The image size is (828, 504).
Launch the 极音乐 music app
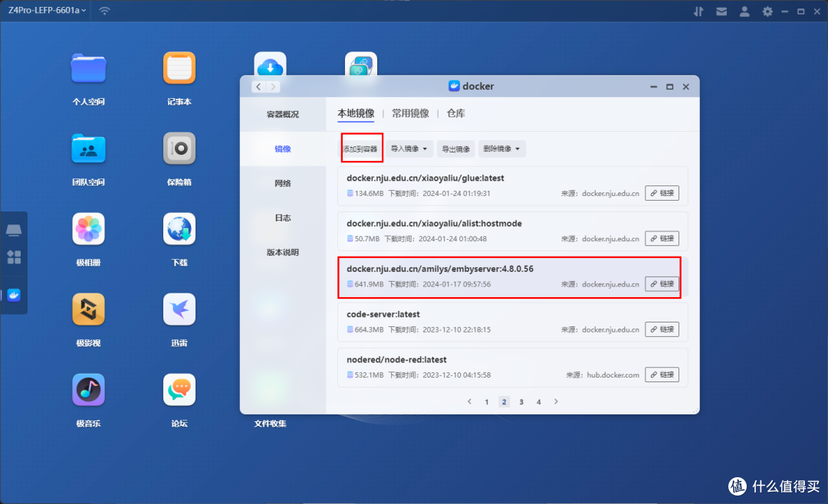pyautogui.click(x=88, y=390)
